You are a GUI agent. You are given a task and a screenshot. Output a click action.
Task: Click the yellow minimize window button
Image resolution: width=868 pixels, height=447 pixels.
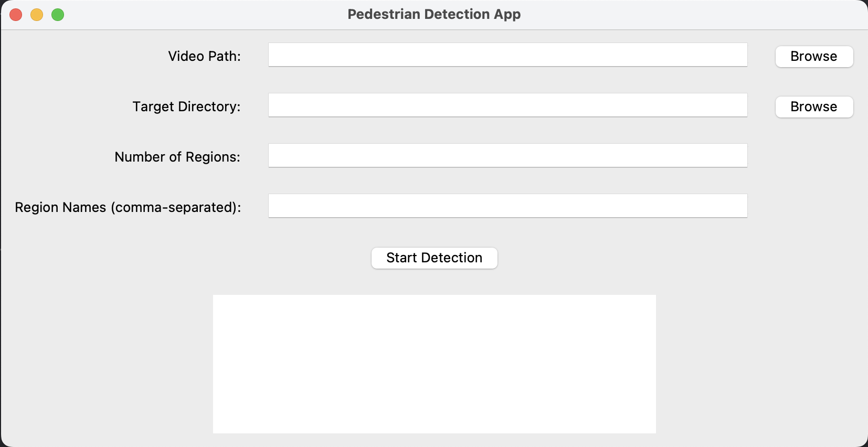(37, 15)
